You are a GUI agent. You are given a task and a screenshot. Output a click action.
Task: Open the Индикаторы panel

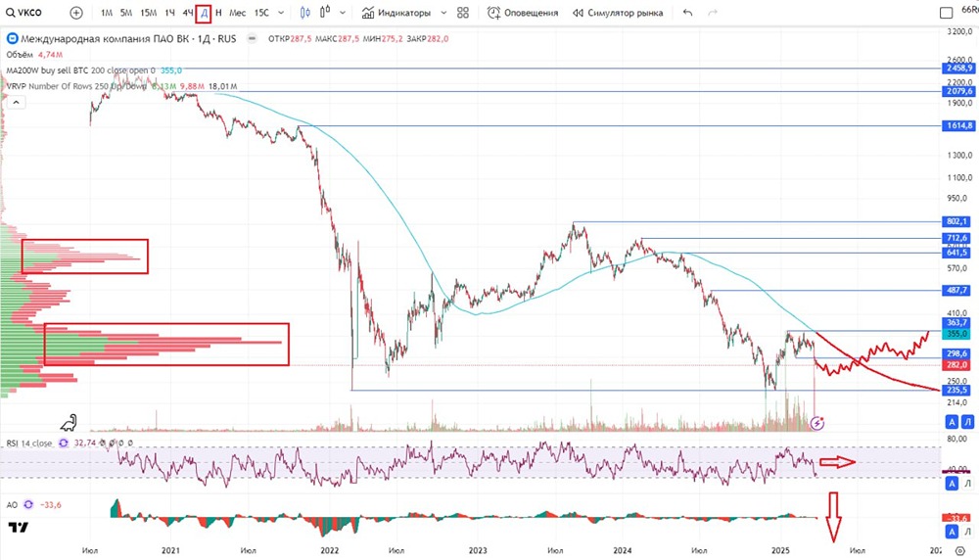(396, 13)
